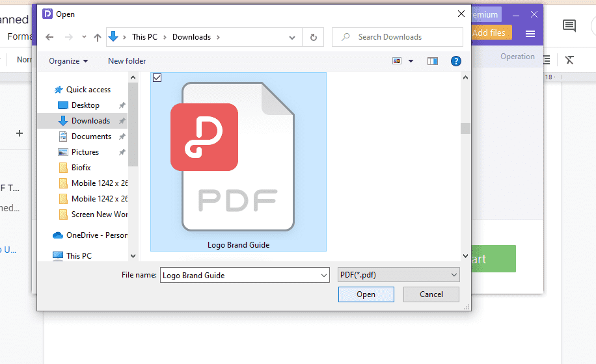This screenshot has height=364, width=596.
Task: Refresh the Downloads folder
Action: tap(313, 37)
